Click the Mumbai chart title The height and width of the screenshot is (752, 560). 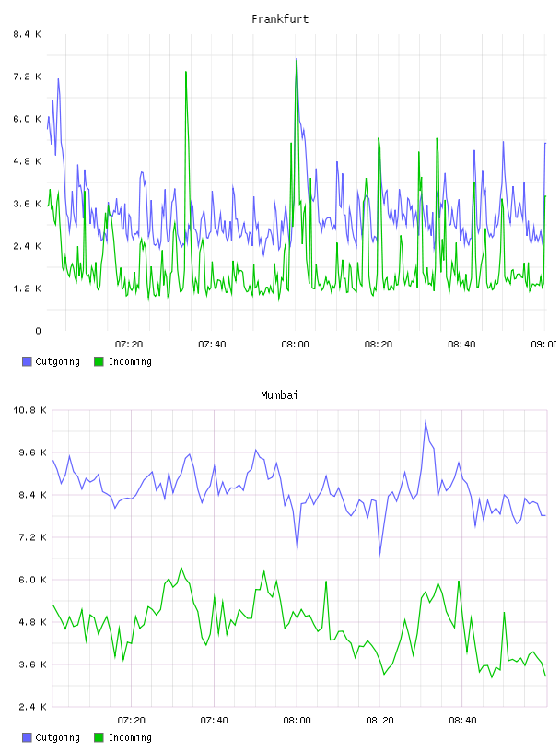coord(279,395)
